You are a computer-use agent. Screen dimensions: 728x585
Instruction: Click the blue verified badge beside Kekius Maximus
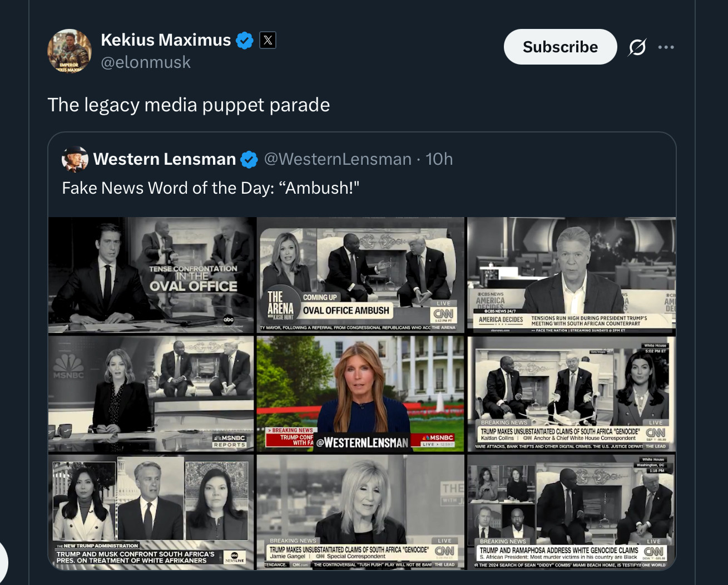coord(245,41)
